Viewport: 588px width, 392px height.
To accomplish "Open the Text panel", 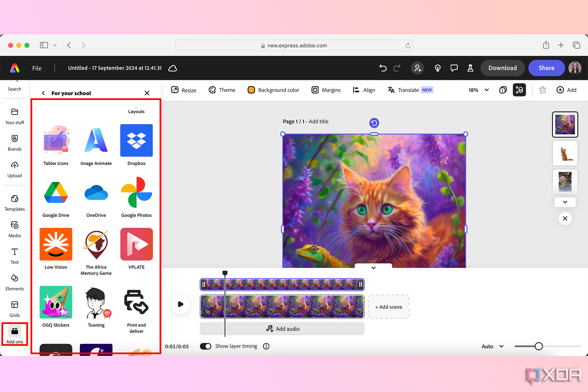I will point(15,256).
